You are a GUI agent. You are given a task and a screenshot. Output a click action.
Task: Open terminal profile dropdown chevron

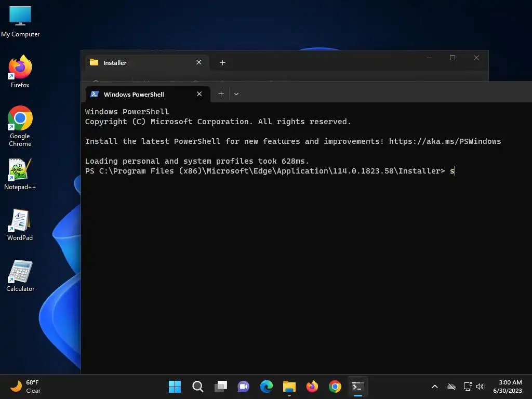[x=236, y=94]
